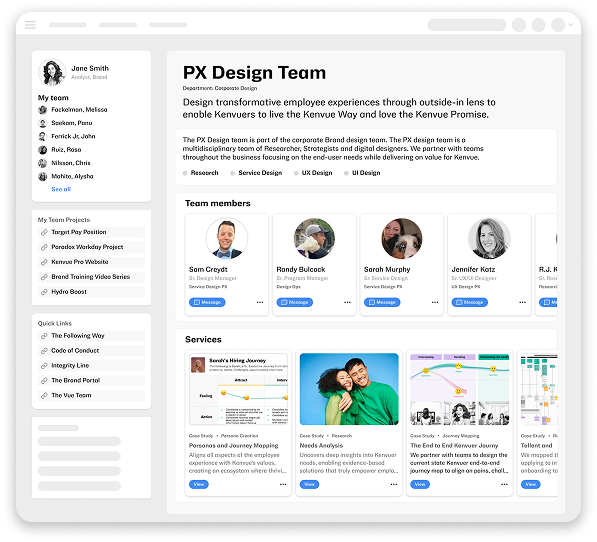Select the UX Design tag
597x542 pixels.
(x=313, y=173)
